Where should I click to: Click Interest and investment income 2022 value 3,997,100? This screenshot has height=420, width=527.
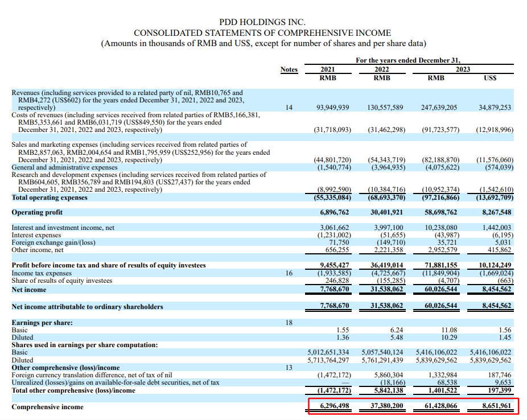[389, 228]
